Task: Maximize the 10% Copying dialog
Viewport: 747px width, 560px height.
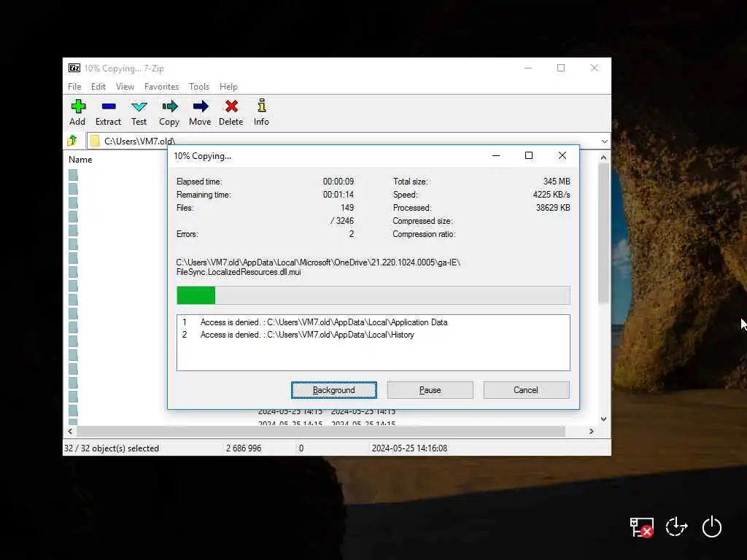Action: (x=529, y=156)
